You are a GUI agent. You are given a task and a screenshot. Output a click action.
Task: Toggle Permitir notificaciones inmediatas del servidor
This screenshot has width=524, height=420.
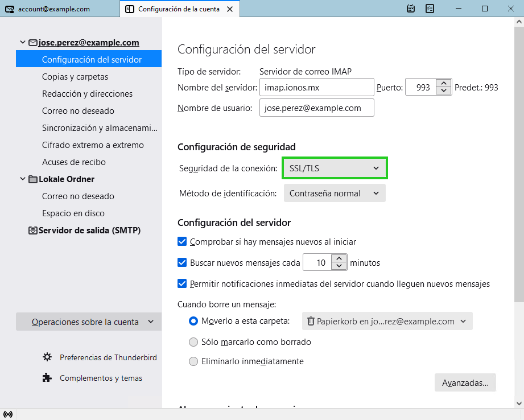(182, 283)
